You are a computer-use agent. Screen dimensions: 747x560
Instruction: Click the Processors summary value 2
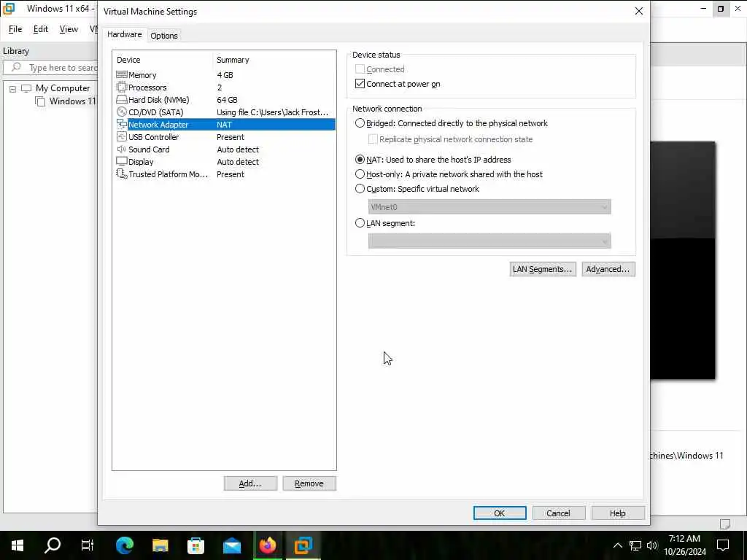click(219, 87)
